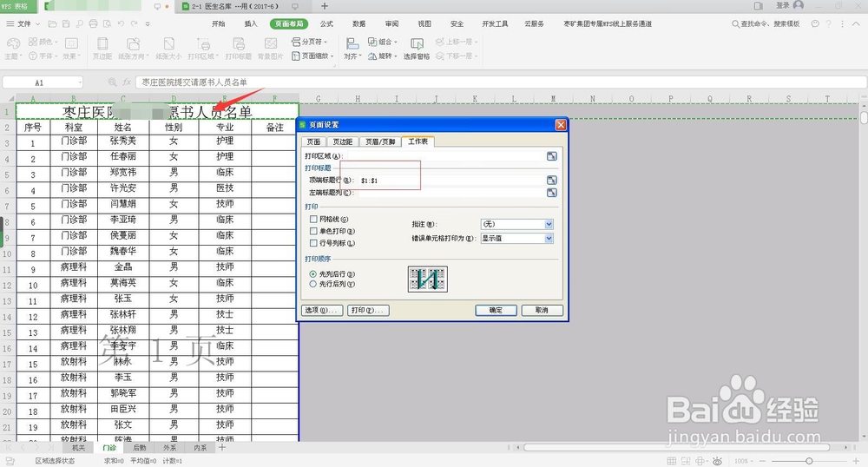The width and height of the screenshot is (868, 467).
Task: Open the 公式 ribbon tab
Action: (326, 23)
